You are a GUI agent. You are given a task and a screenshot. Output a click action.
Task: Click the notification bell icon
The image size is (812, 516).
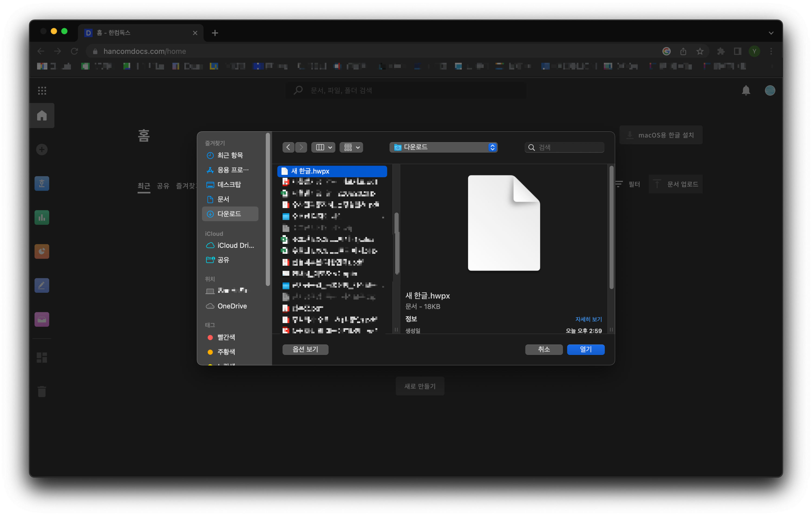coord(746,90)
